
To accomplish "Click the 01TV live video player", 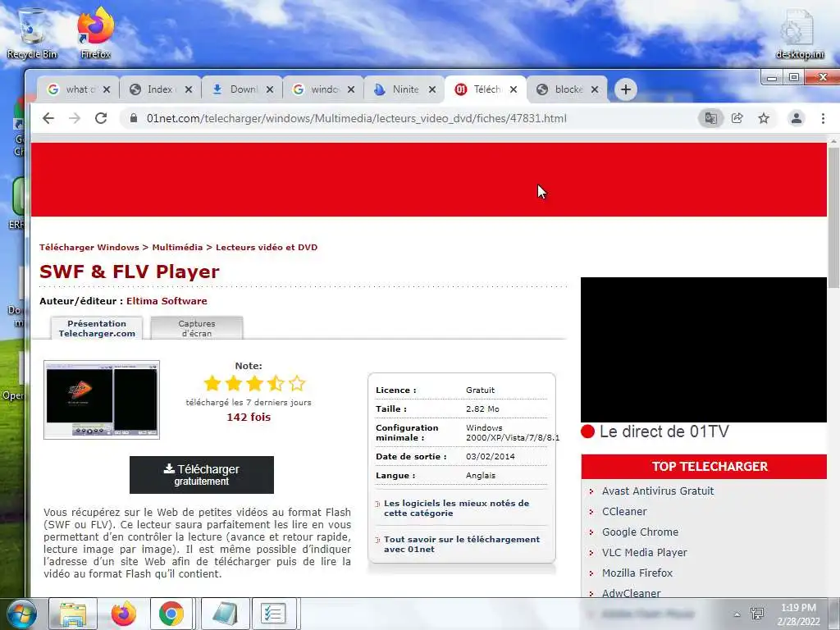I will (703, 349).
